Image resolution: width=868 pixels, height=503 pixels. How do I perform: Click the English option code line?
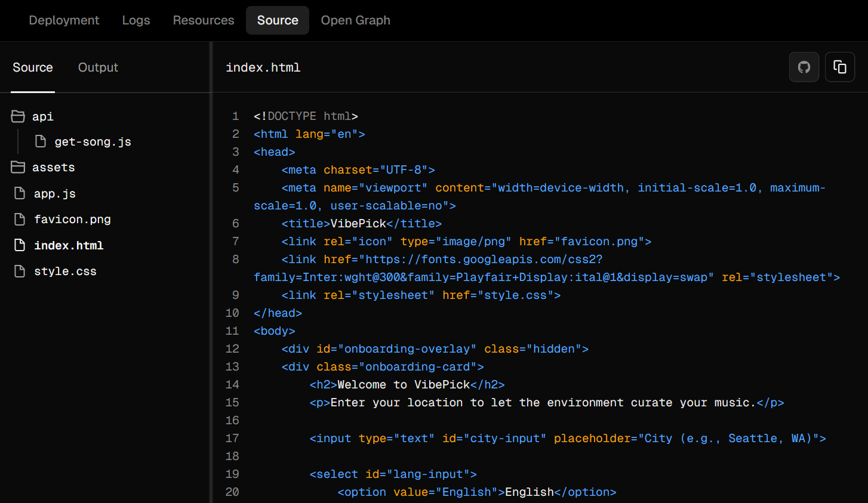[x=477, y=492]
